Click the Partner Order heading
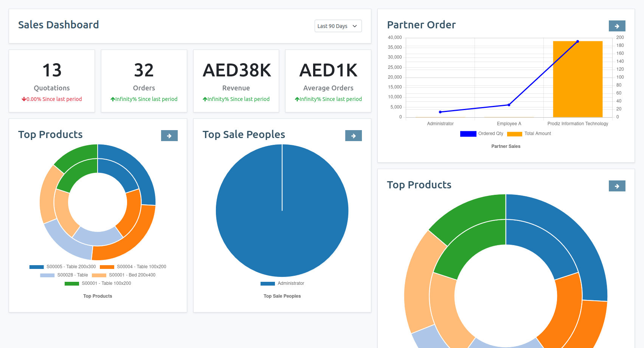644x348 pixels. (x=421, y=25)
